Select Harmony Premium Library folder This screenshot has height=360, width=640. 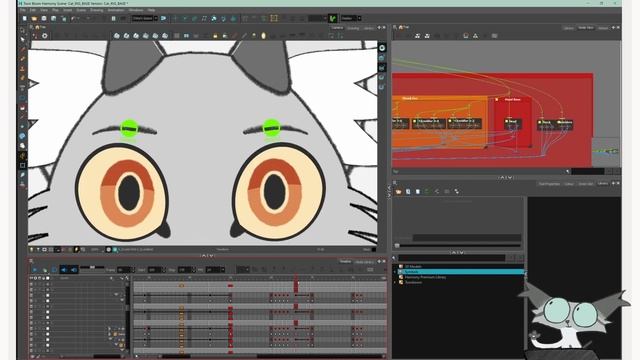(425, 277)
